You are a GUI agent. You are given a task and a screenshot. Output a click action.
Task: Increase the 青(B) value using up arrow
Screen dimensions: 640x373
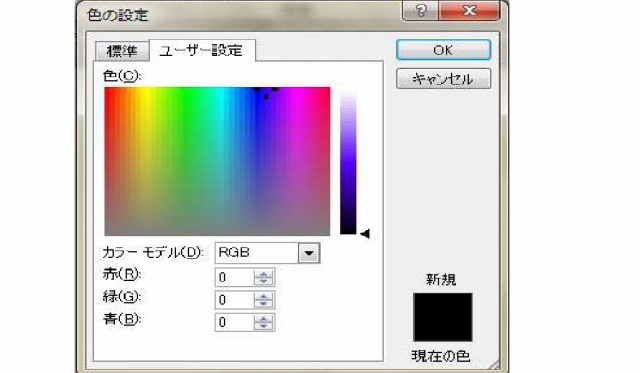coord(263,319)
